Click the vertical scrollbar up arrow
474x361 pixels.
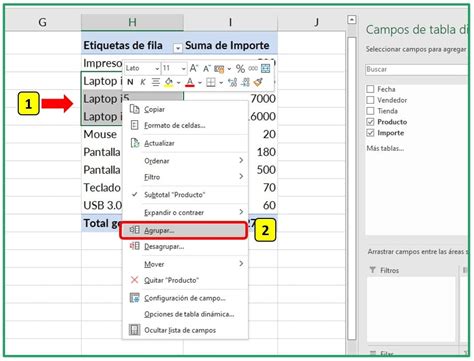(x=351, y=20)
